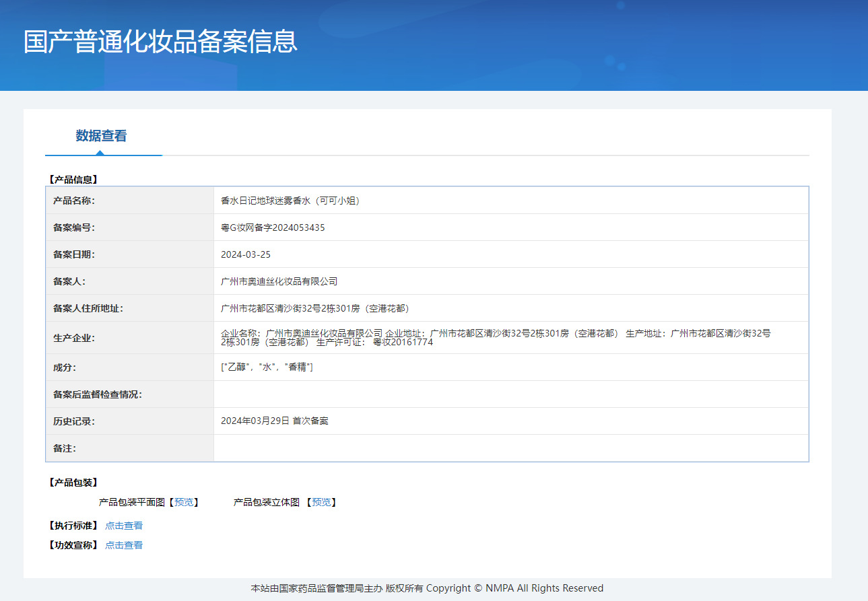Click 点击查看 next to 功效宣称
Viewport: 868px width, 601px height.
click(124, 545)
